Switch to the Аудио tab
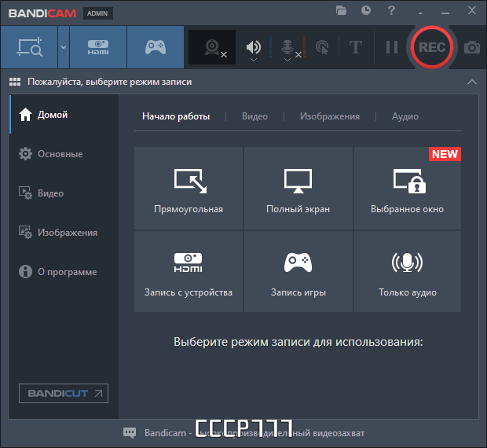The width and height of the screenshot is (487, 448). point(405,116)
